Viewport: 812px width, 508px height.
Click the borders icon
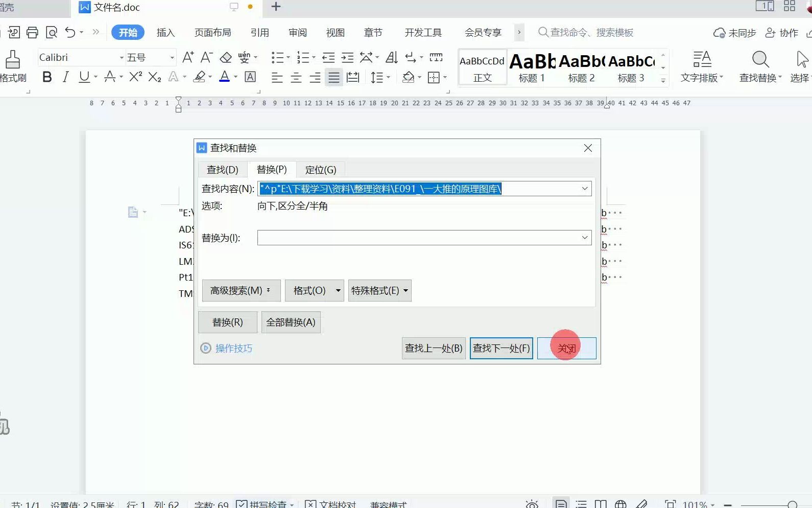pyautogui.click(x=434, y=78)
